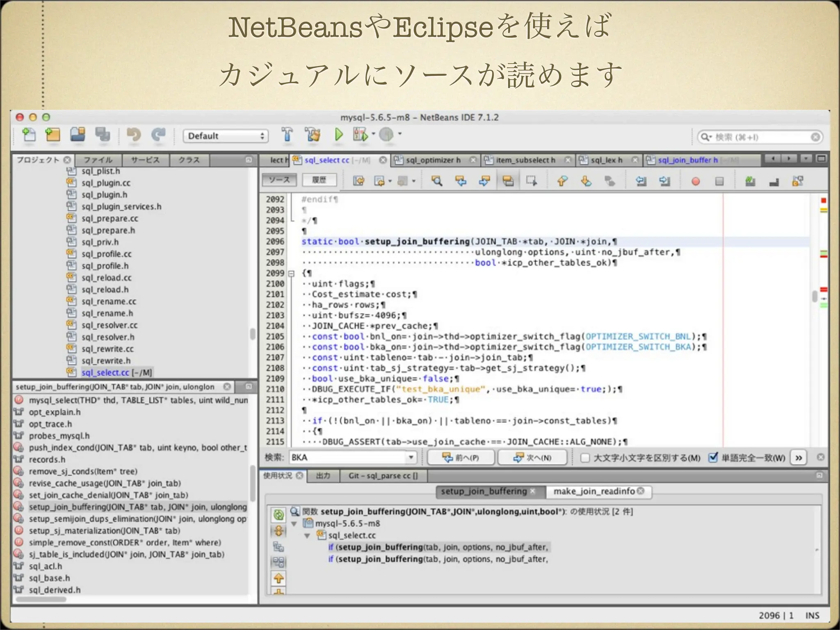
Task: Collapse the mysql-5.6.5-m8 usages node
Action: [x=294, y=524]
